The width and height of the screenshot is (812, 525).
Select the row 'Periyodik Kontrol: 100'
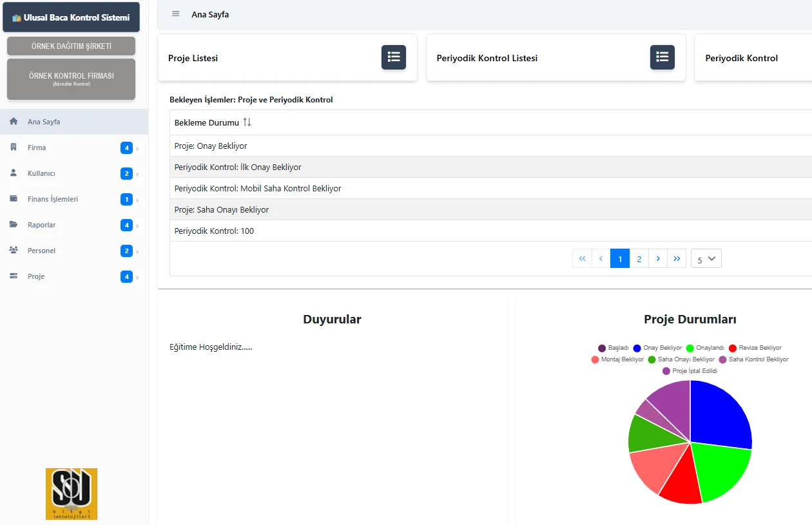(490, 231)
